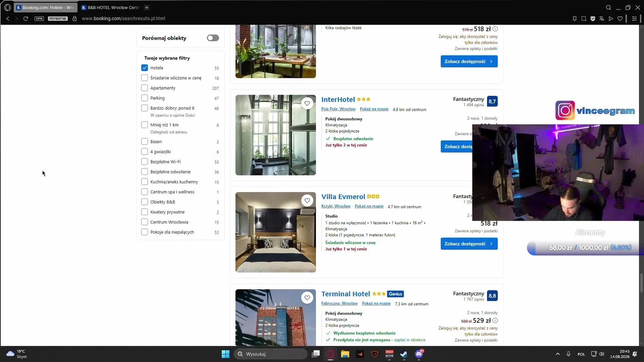644x362 pixels.
Task: Click price info icon next to 529 zł
Action: point(495,320)
